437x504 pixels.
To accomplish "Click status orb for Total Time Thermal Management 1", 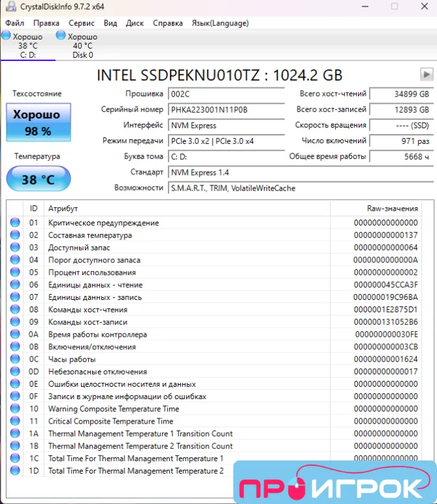I will [x=15, y=459].
